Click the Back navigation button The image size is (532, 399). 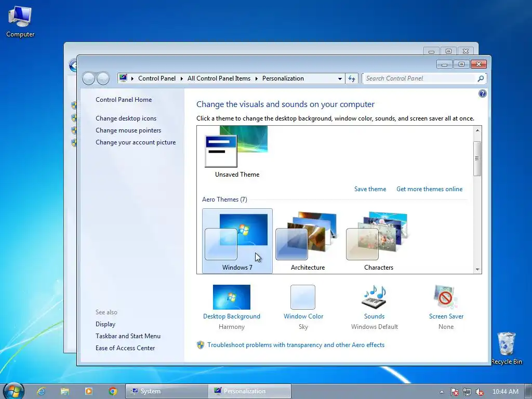pyautogui.click(x=88, y=78)
